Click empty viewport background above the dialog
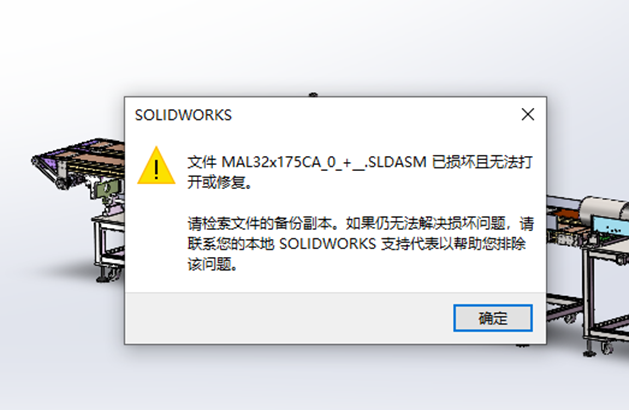 (313, 44)
